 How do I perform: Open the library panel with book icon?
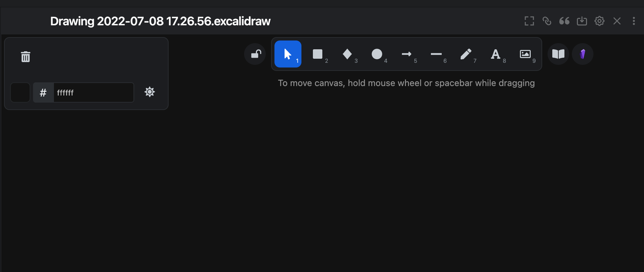(558, 54)
